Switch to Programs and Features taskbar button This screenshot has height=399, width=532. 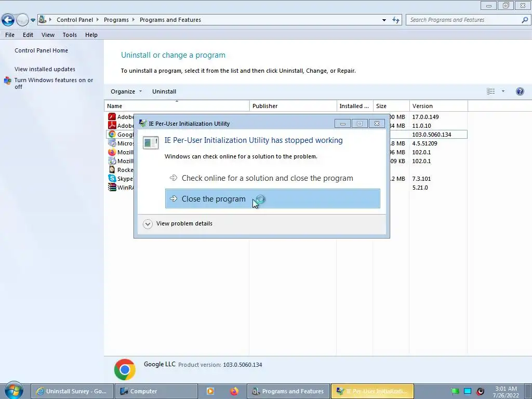[288, 391]
